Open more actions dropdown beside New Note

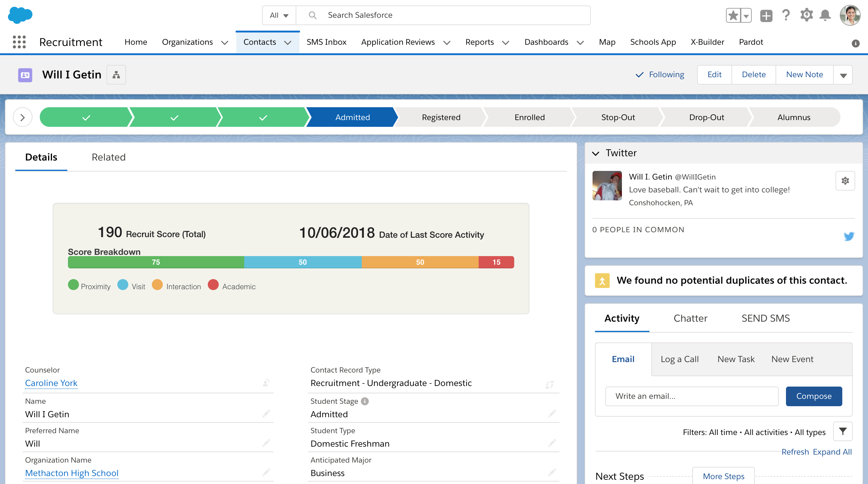pos(843,75)
